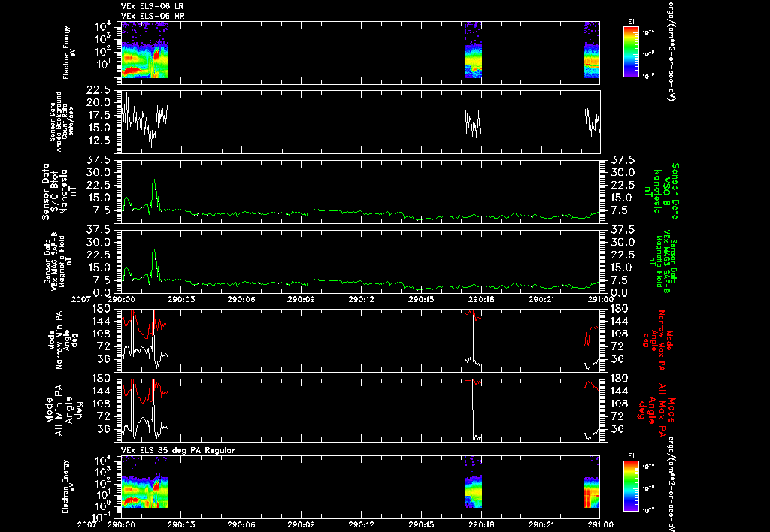
Task: Click the 'El' label above the top color bar
Action: pos(631,22)
